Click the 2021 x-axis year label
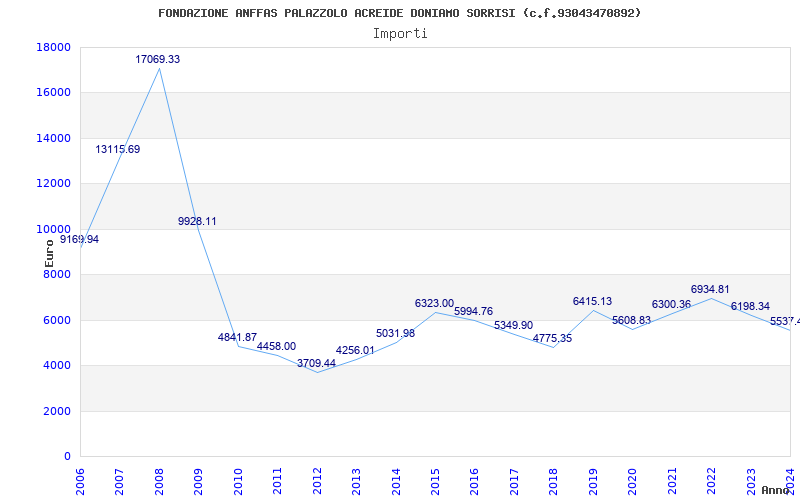This screenshot has height=500, width=800. click(x=672, y=481)
